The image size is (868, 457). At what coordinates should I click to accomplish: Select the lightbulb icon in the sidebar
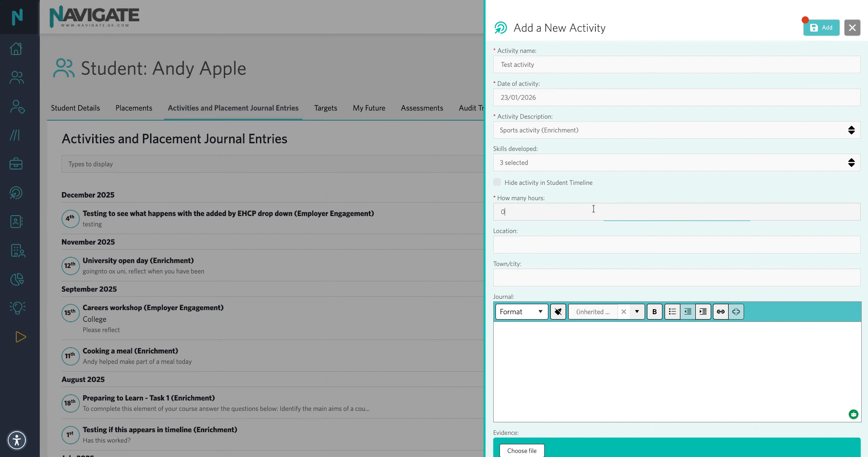pyautogui.click(x=16, y=308)
